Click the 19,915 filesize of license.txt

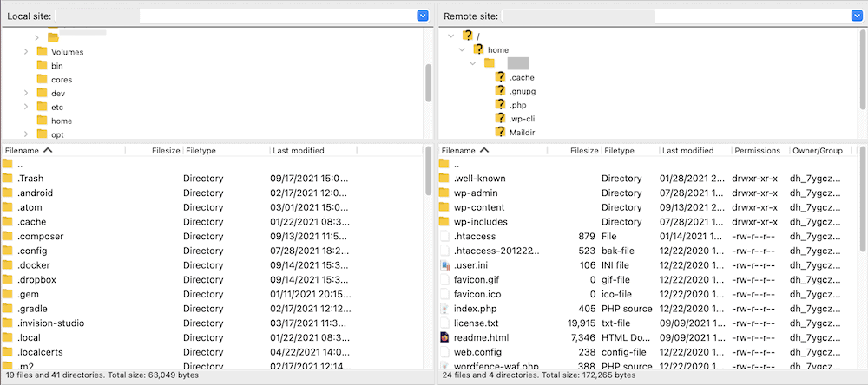click(582, 323)
